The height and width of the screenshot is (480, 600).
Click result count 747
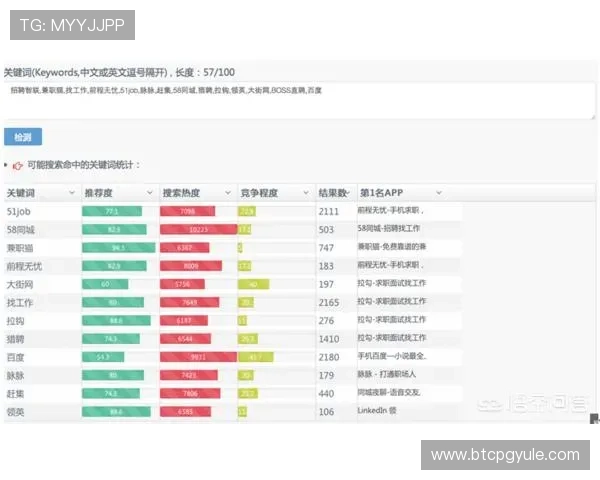coord(326,248)
